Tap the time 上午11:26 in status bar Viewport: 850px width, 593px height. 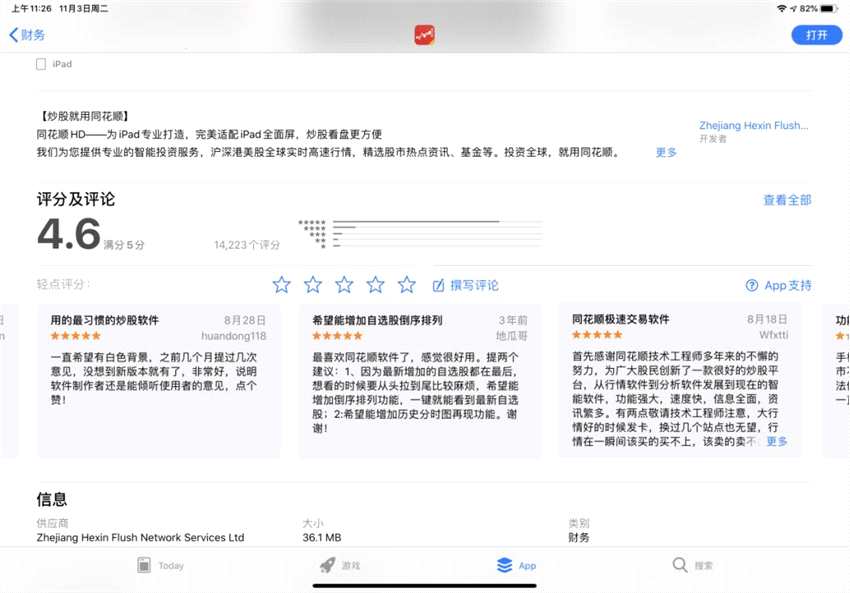(x=31, y=9)
